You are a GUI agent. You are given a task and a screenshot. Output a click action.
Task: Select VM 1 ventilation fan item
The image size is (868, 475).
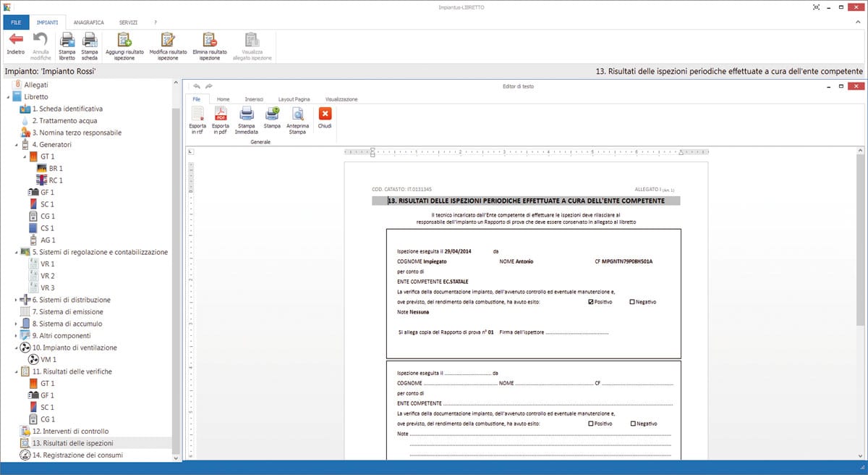tap(42, 359)
